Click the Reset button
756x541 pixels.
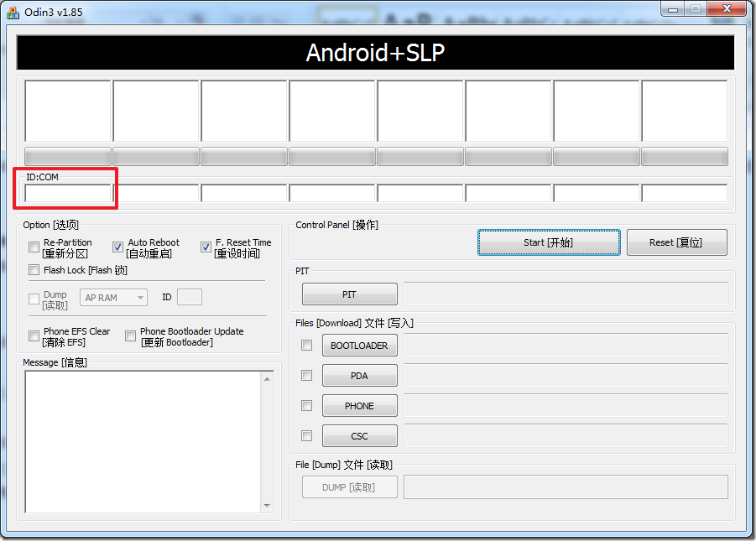676,242
